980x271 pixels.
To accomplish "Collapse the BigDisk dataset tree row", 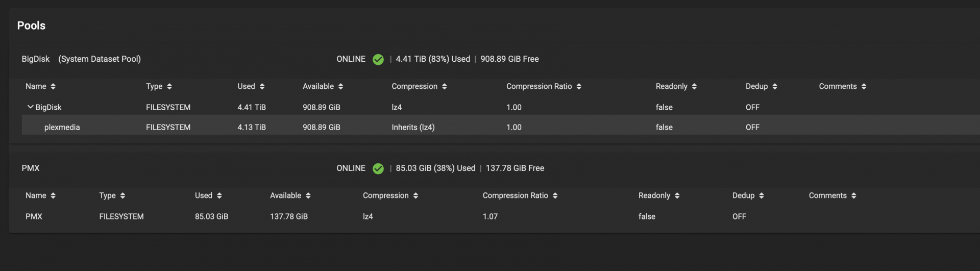I will pyautogui.click(x=30, y=107).
